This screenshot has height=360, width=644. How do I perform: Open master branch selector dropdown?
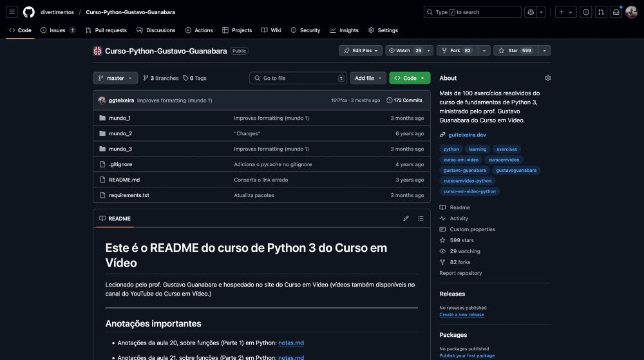(115, 78)
